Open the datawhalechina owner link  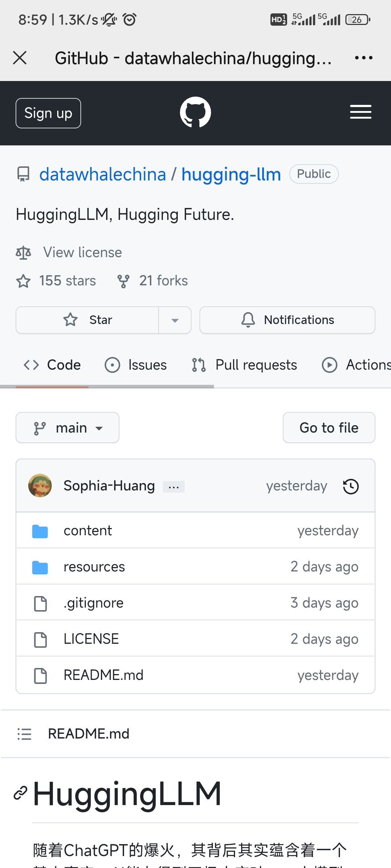click(102, 174)
